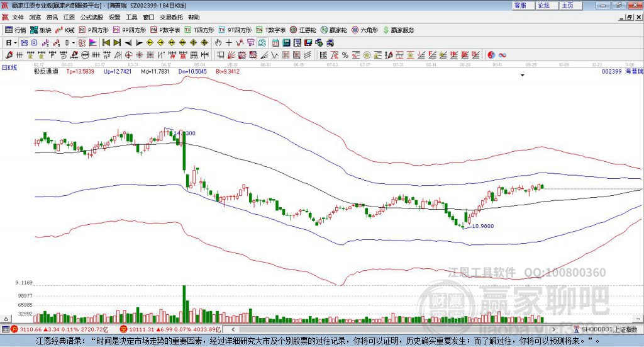Click the horizontal scrollbar right arrow
Screen dimensions: 644x347
click(553, 329)
